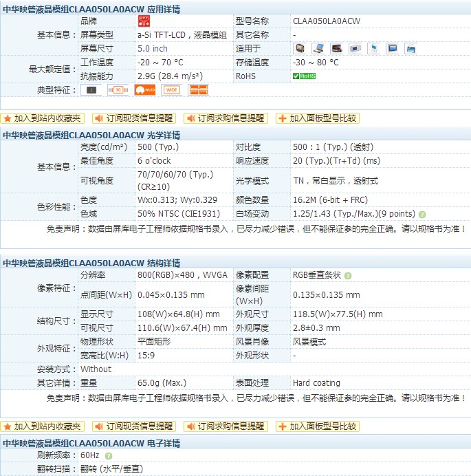
Task: Click the laptop application icon in 适用于 row
Action: click(x=318, y=49)
